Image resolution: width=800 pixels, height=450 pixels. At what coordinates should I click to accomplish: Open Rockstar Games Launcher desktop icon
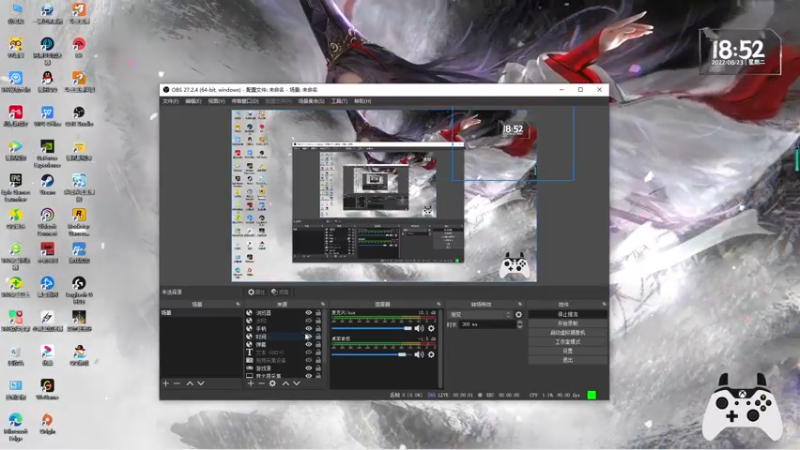point(79,221)
